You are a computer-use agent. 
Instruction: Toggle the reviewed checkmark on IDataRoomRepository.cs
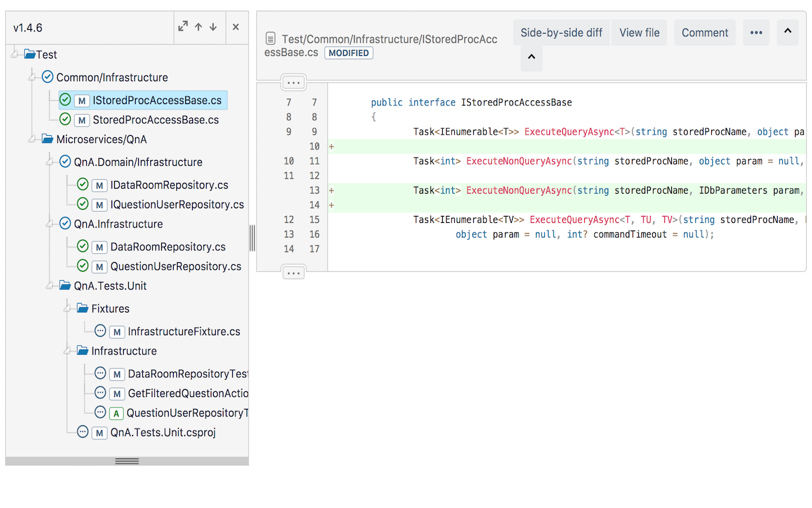[x=82, y=184]
